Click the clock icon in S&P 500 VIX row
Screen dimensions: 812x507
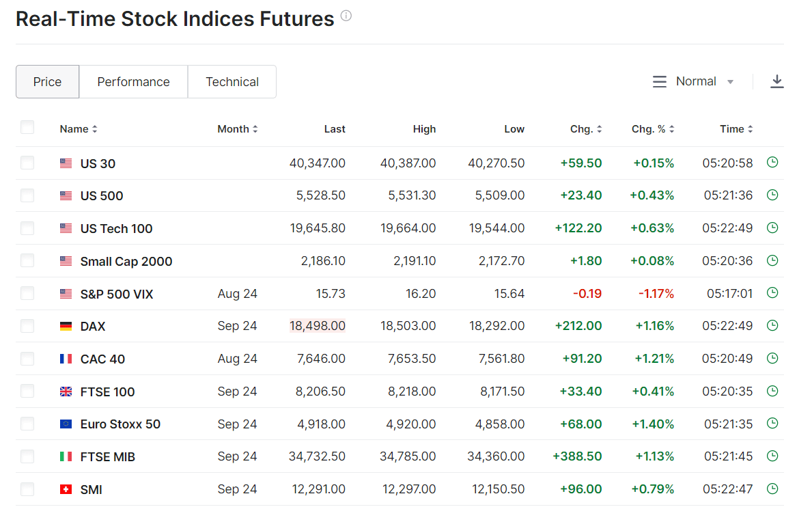tap(772, 292)
